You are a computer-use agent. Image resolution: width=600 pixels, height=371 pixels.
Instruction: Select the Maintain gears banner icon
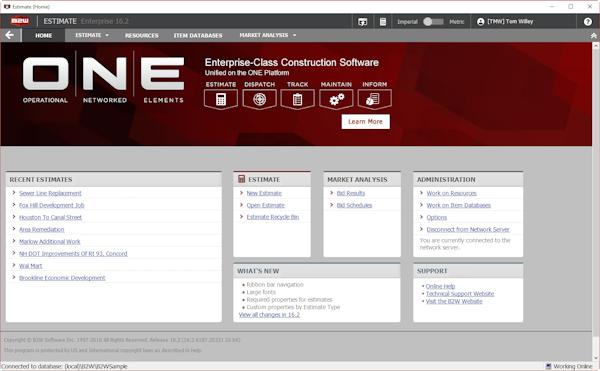click(336, 99)
